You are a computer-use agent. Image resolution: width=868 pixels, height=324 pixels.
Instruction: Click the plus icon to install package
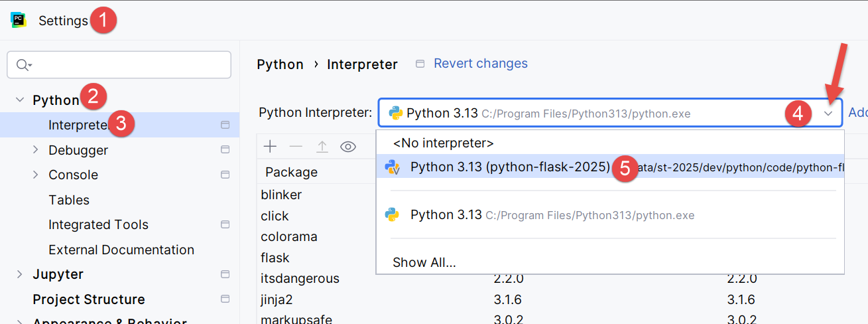pos(270,147)
